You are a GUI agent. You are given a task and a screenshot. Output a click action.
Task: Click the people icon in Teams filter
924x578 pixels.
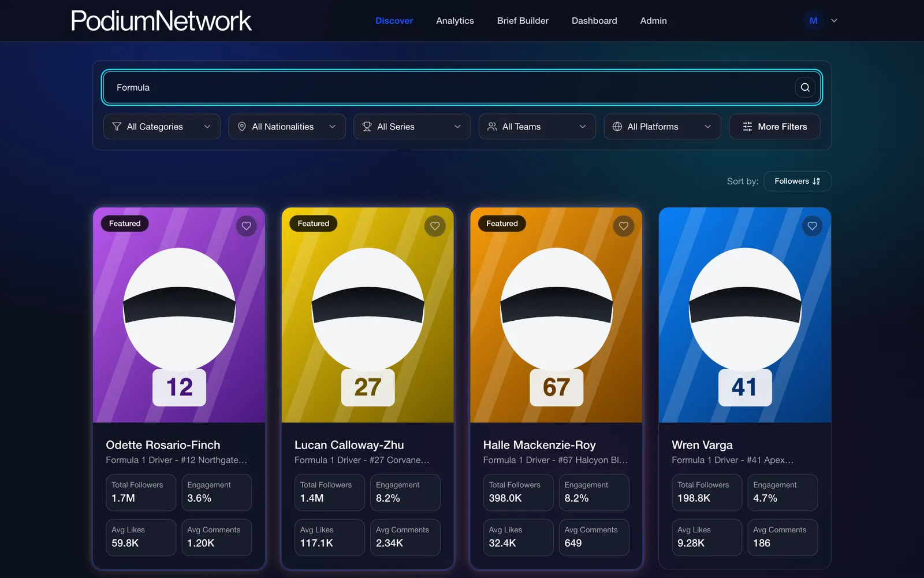[492, 127]
